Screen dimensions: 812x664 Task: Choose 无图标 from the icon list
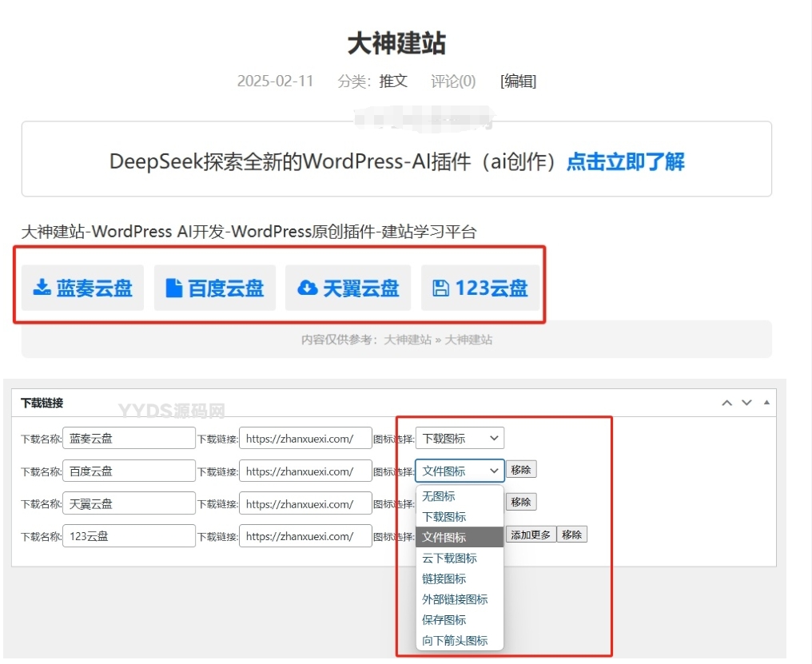pos(460,496)
